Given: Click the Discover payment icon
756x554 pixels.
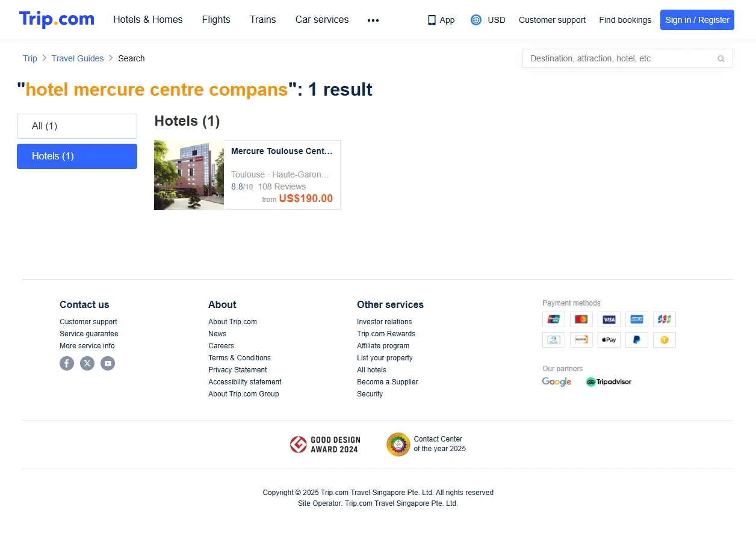Looking at the screenshot, I should click(581, 340).
